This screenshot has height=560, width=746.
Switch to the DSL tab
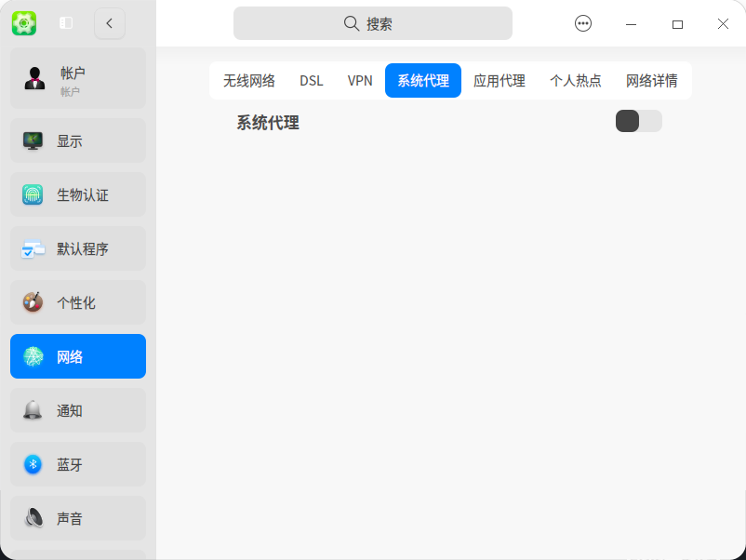(x=311, y=81)
